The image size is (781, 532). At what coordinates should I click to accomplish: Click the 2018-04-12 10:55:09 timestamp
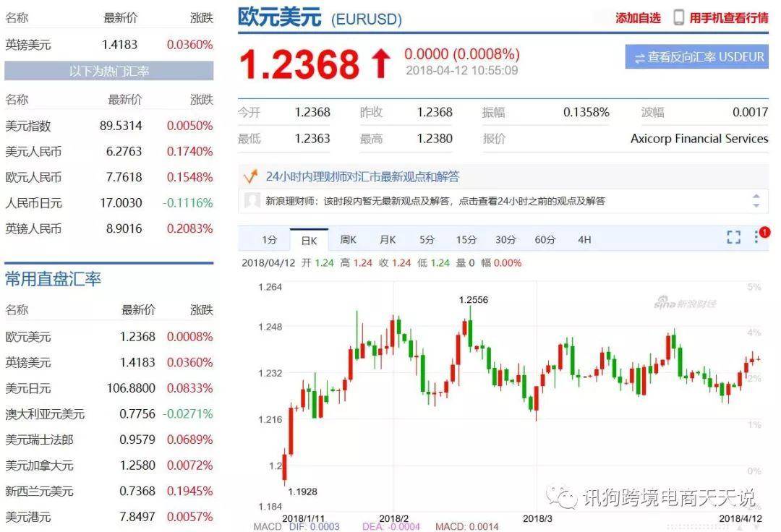click(461, 70)
